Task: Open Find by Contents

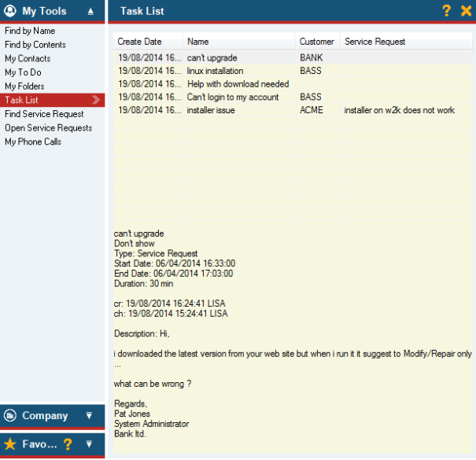Action: point(35,45)
